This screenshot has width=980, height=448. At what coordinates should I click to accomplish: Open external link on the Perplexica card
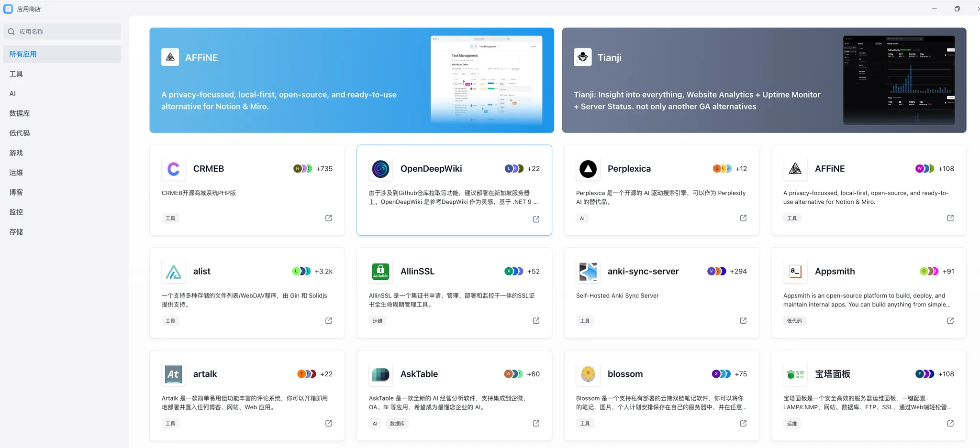point(743,218)
